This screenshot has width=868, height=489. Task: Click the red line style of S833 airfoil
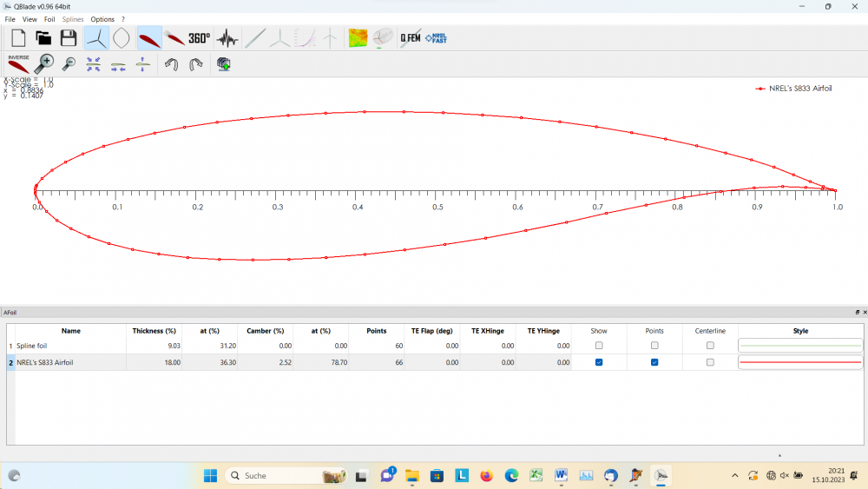[x=800, y=362]
